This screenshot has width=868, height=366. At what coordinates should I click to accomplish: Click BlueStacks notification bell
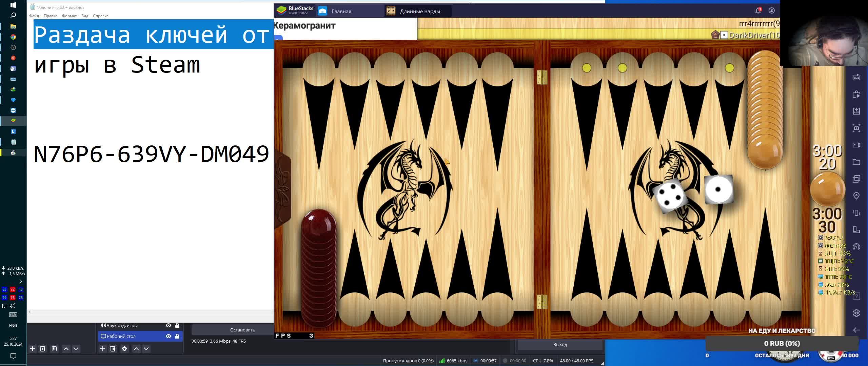pos(758,11)
